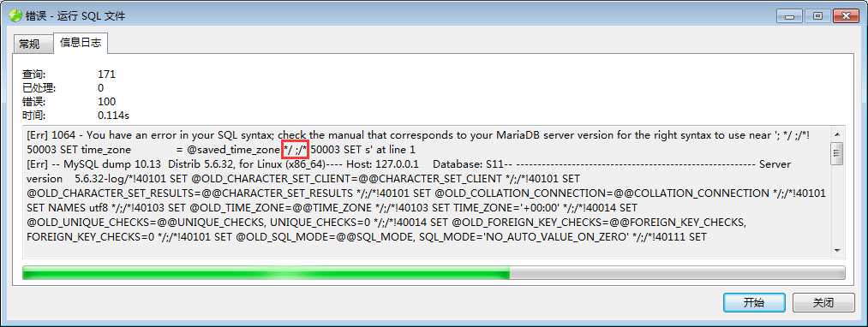Screen dimensions: 868x327
Task: Click the 已处理 value 0
Action: point(101,88)
